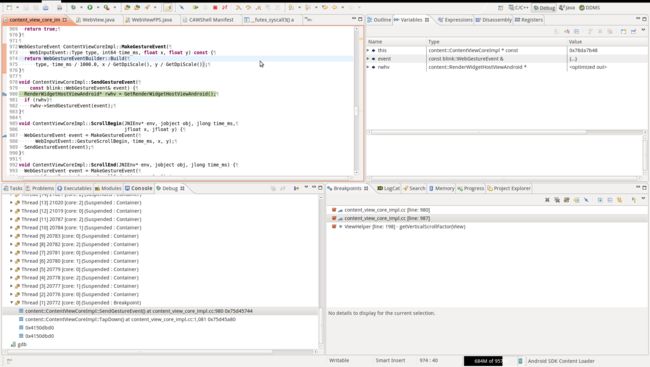Switch to the WebView.java editor tab
650x367 pixels.
click(95, 19)
